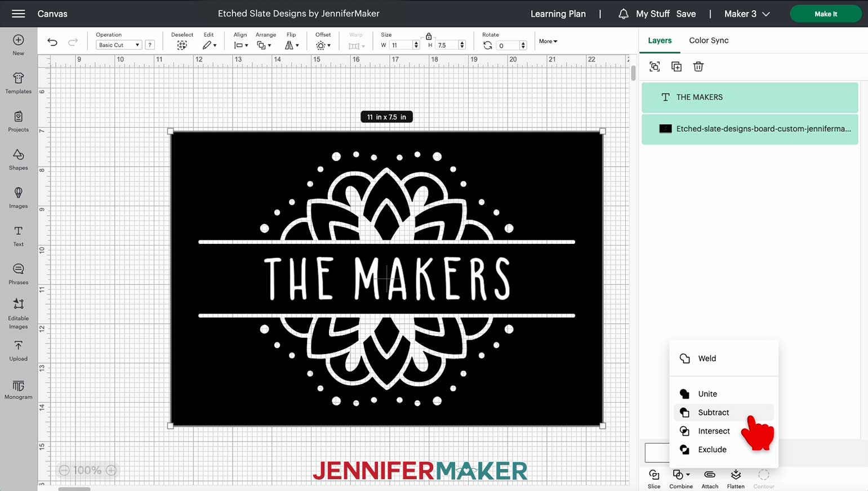This screenshot has width=868, height=491.
Task: Redo the last action
Action: [x=73, y=42]
